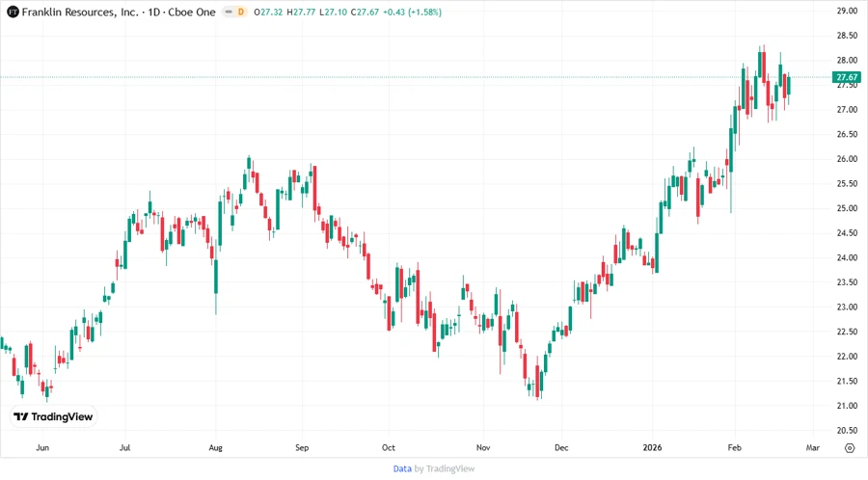Click the Jun label on time axis
Screen dimensions: 868x480
(x=42, y=447)
